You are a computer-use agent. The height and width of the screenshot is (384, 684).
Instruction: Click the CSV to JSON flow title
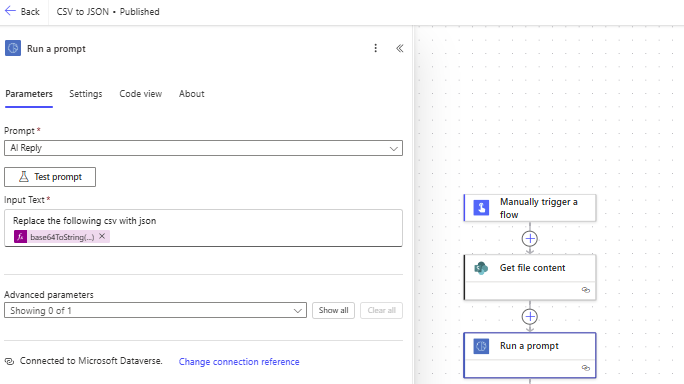point(82,12)
